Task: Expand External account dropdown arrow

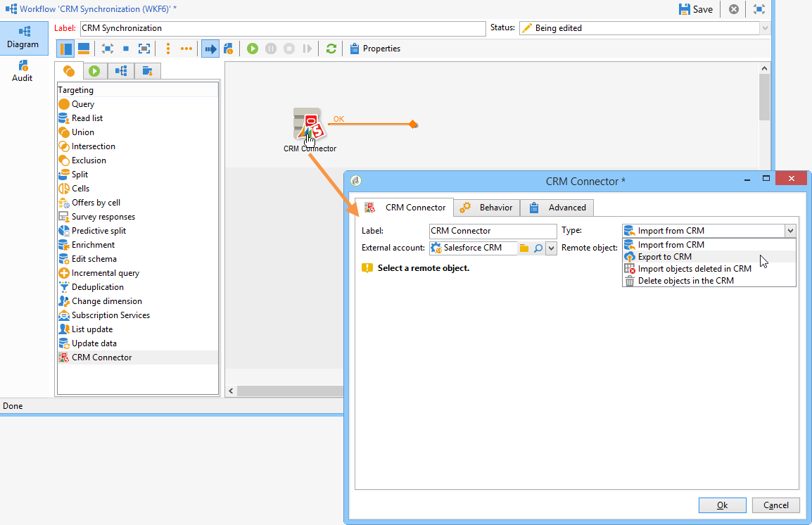Action: click(551, 248)
